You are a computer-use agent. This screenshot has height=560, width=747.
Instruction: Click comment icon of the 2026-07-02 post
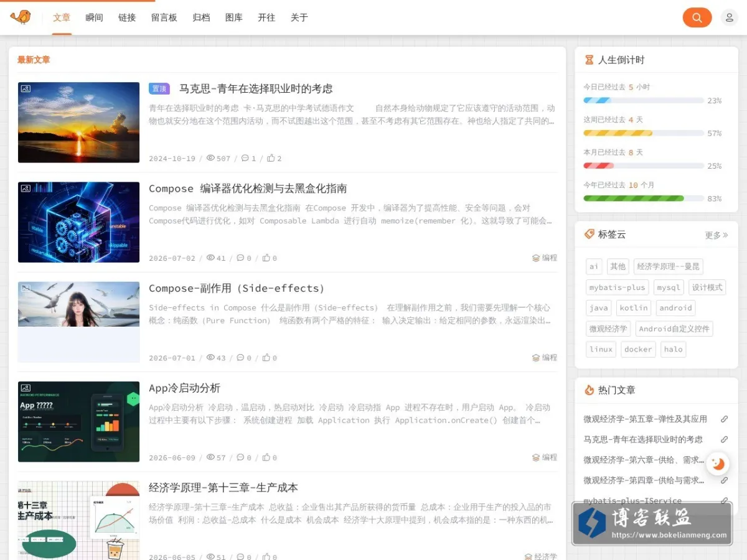click(240, 258)
